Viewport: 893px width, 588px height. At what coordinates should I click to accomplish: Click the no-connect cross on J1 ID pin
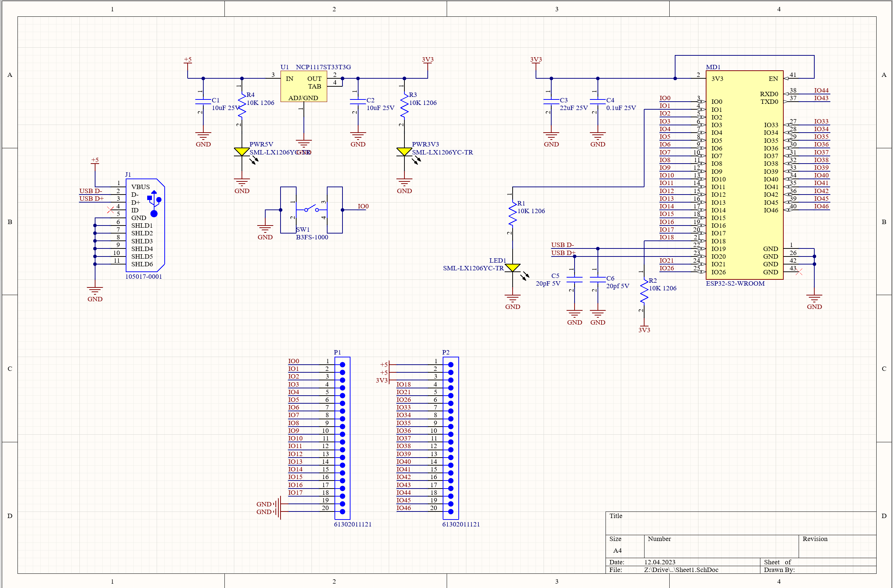point(110,210)
